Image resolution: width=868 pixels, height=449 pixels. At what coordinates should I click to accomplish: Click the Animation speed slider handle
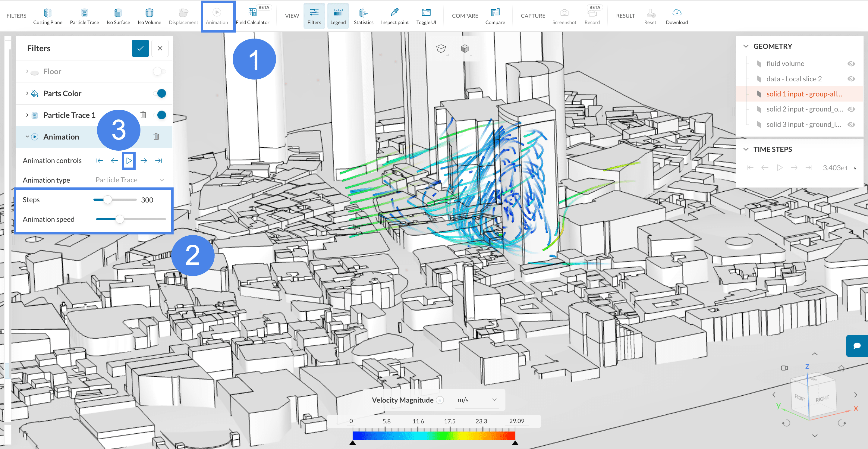pyautogui.click(x=120, y=219)
